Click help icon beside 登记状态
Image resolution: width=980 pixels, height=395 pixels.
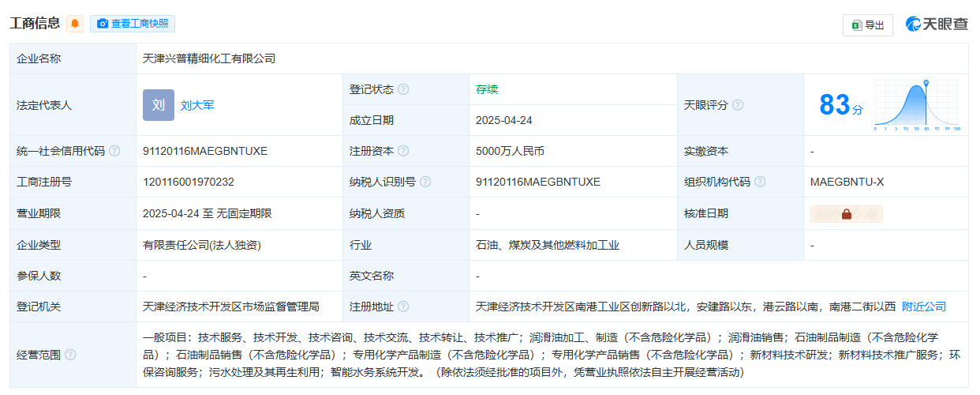click(403, 89)
